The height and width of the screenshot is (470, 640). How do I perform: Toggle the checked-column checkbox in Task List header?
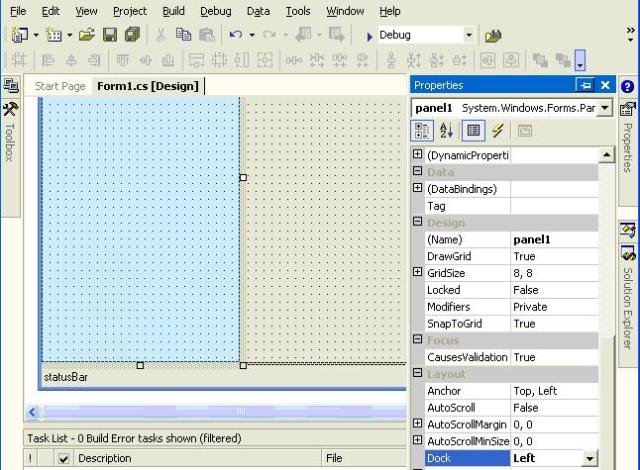[64, 459]
